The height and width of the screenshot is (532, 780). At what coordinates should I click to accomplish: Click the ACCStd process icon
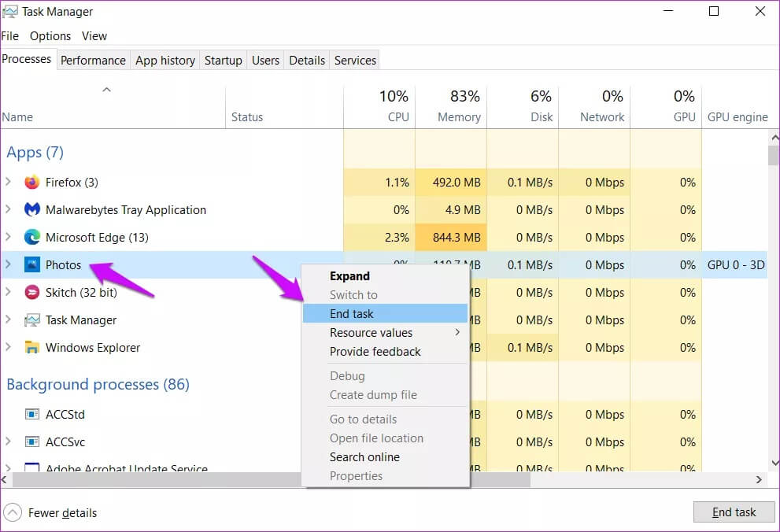click(31, 414)
